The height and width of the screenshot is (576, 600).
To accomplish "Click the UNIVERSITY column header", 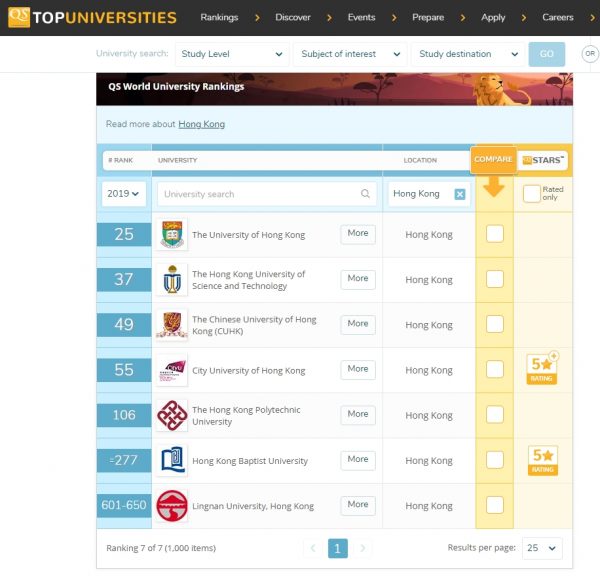I will [x=178, y=160].
